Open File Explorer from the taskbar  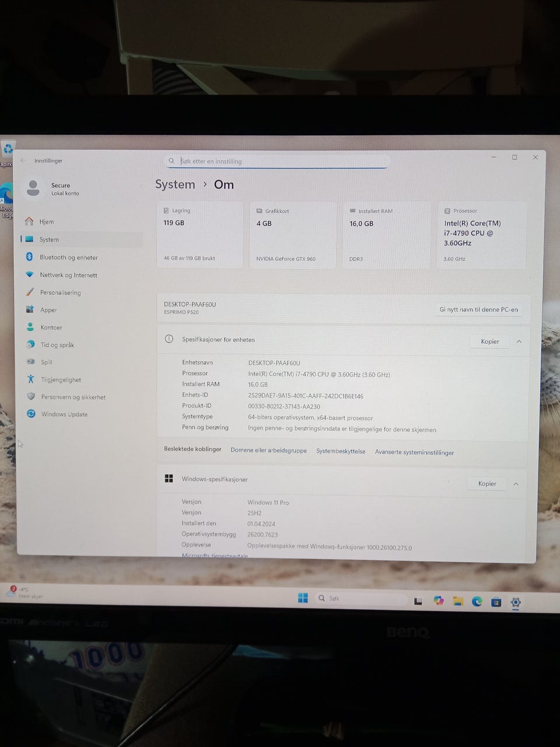(x=458, y=601)
